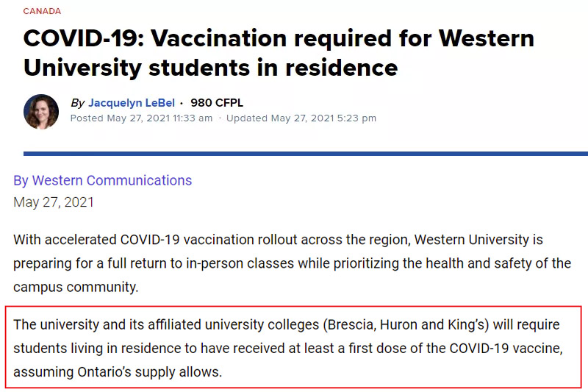Open Jacquelyn LeBel's author page link
Screen dimensions: 588x392
click(x=132, y=103)
